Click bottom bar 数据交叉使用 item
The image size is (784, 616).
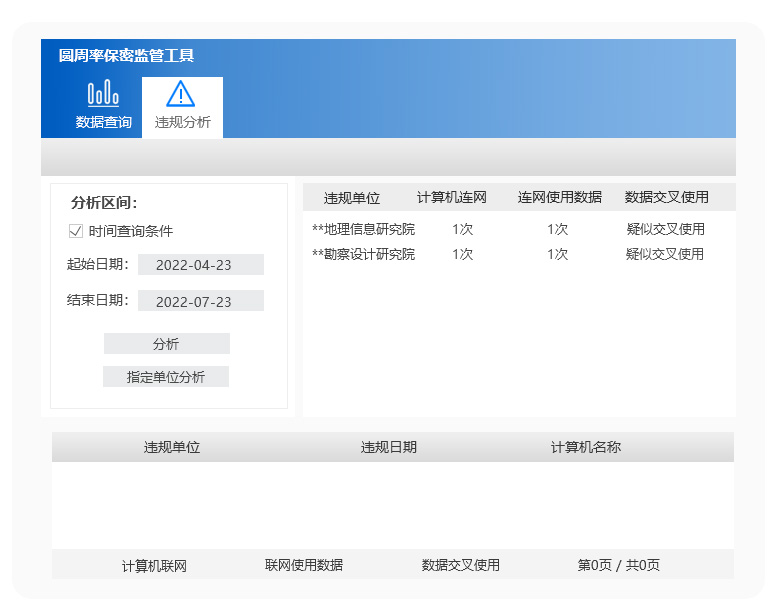coord(460,566)
